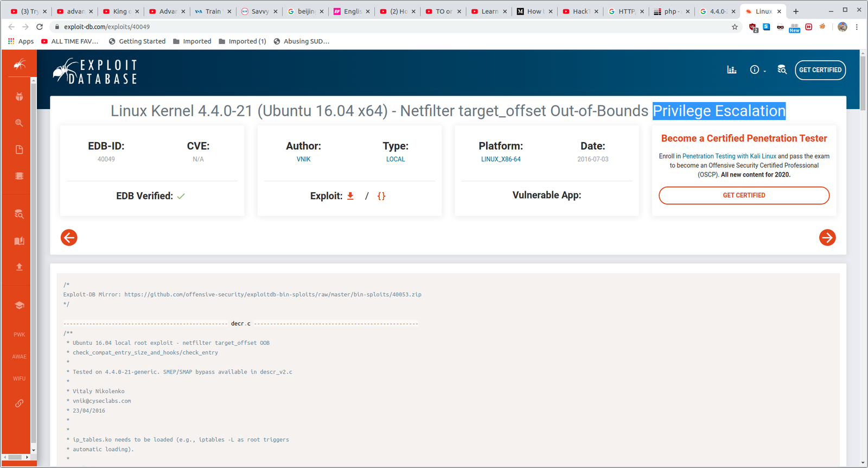This screenshot has height=468, width=868.
Task: Click the header GET CERTIFIED button
Action: [820, 70]
